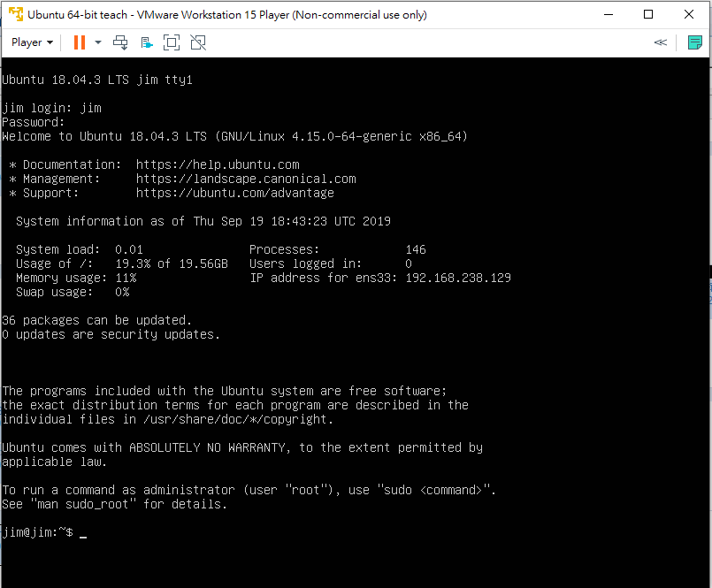This screenshot has height=588, width=712.
Task: Click 'Ubuntu 18.04.3 LTS jim tty1' line
Action: pos(97,80)
